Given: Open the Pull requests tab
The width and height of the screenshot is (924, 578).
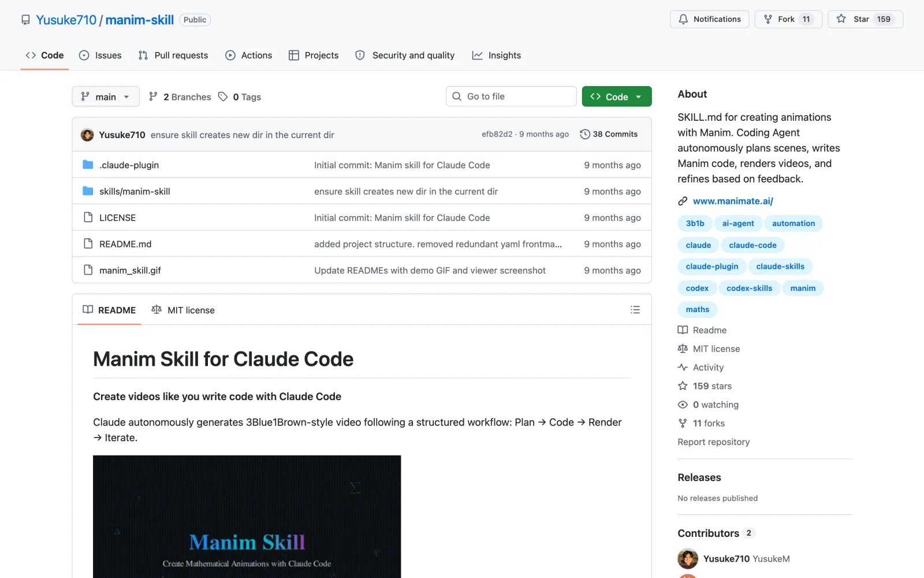Looking at the screenshot, I should tap(173, 55).
